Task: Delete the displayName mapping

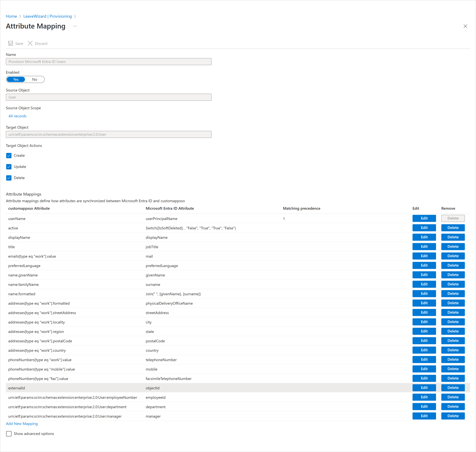Action: tap(453, 237)
